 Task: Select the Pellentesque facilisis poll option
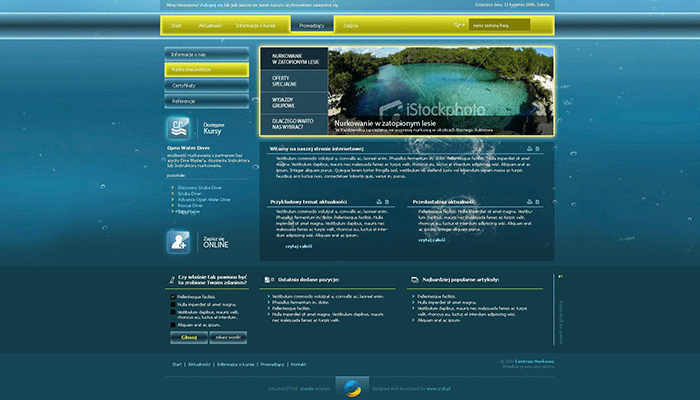tap(170, 297)
